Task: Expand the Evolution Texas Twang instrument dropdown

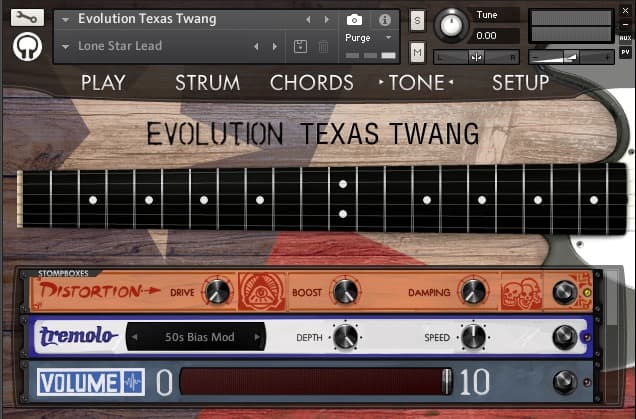Action: (65, 19)
